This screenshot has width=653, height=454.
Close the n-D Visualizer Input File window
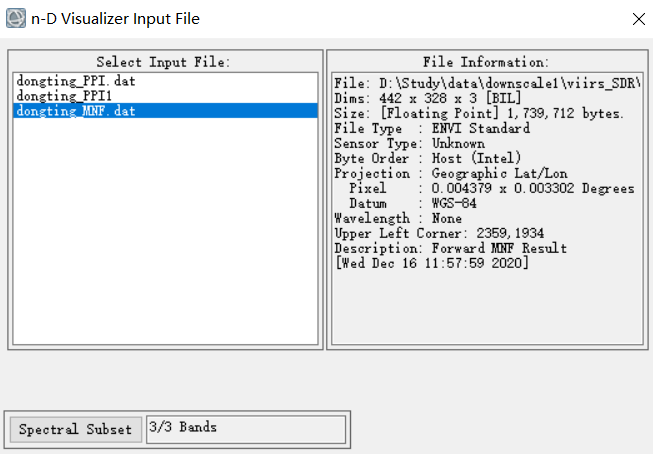[x=638, y=19]
